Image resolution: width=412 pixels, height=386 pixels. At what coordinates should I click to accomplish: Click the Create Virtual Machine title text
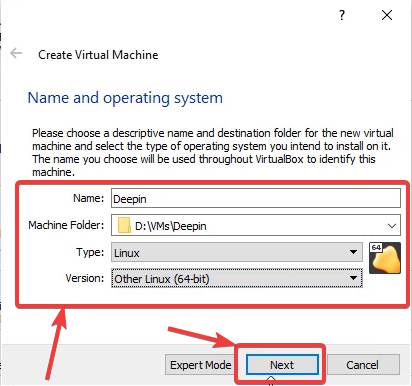[98, 55]
